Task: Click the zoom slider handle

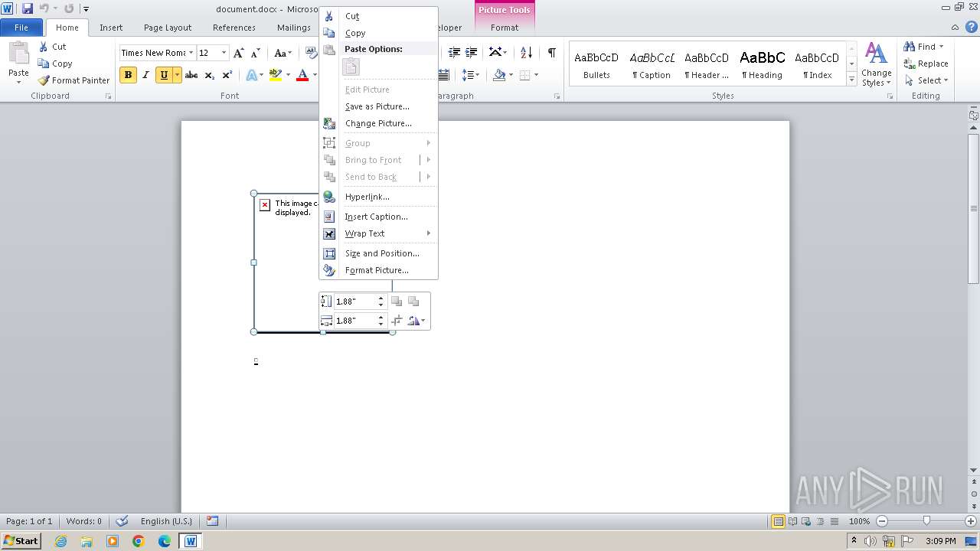Action: tap(926, 521)
